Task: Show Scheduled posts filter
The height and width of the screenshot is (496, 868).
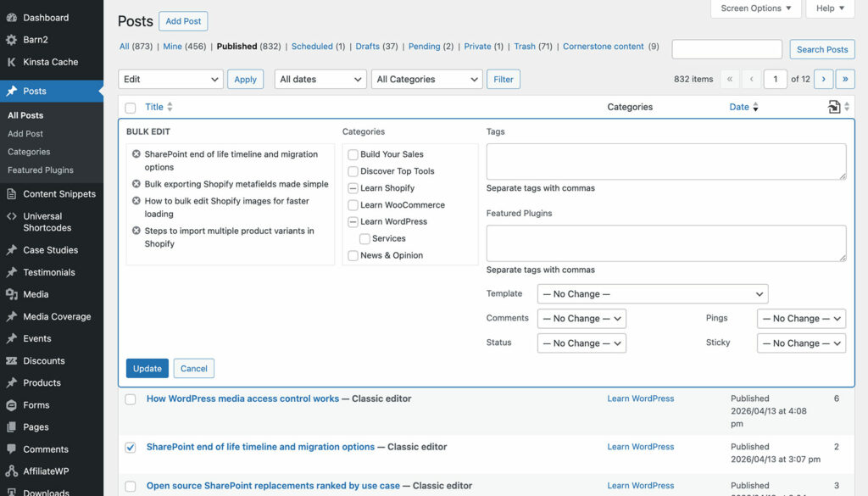Action: [x=312, y=47]
